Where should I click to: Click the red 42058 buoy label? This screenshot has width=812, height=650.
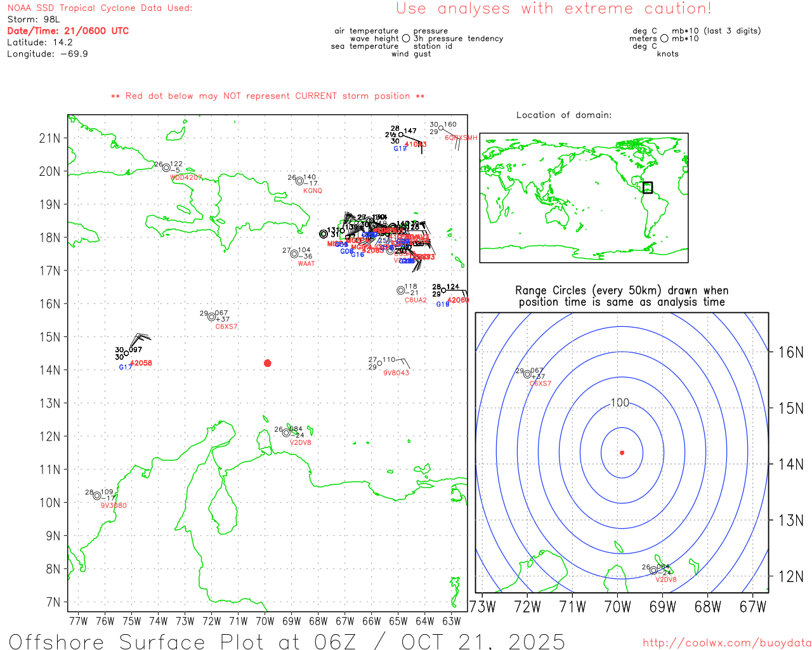click(141, 363)
